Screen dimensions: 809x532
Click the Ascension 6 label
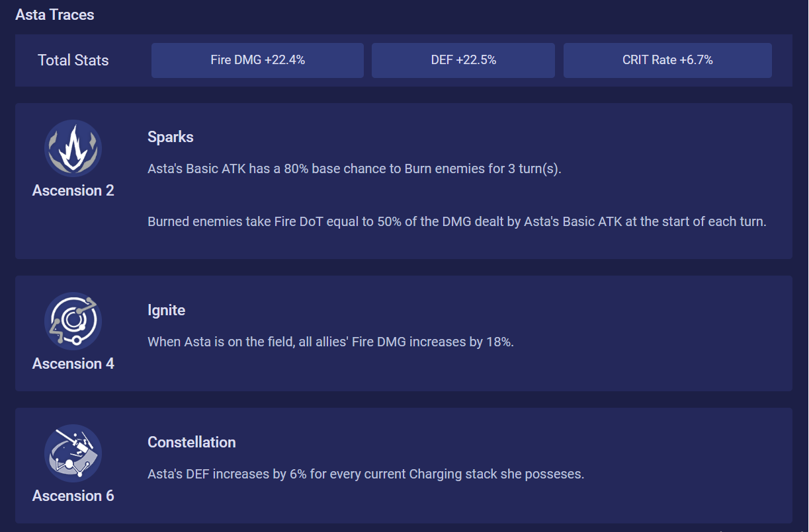(x=73, y=496)
